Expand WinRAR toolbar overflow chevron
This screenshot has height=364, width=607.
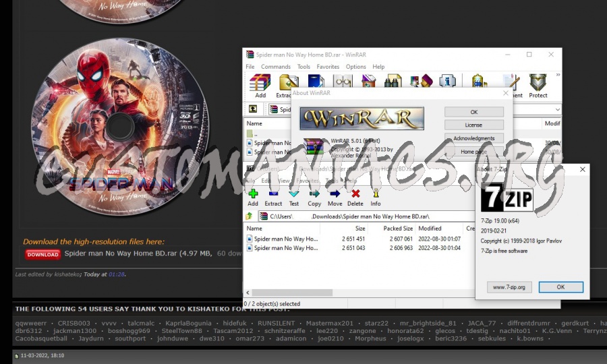558,75
